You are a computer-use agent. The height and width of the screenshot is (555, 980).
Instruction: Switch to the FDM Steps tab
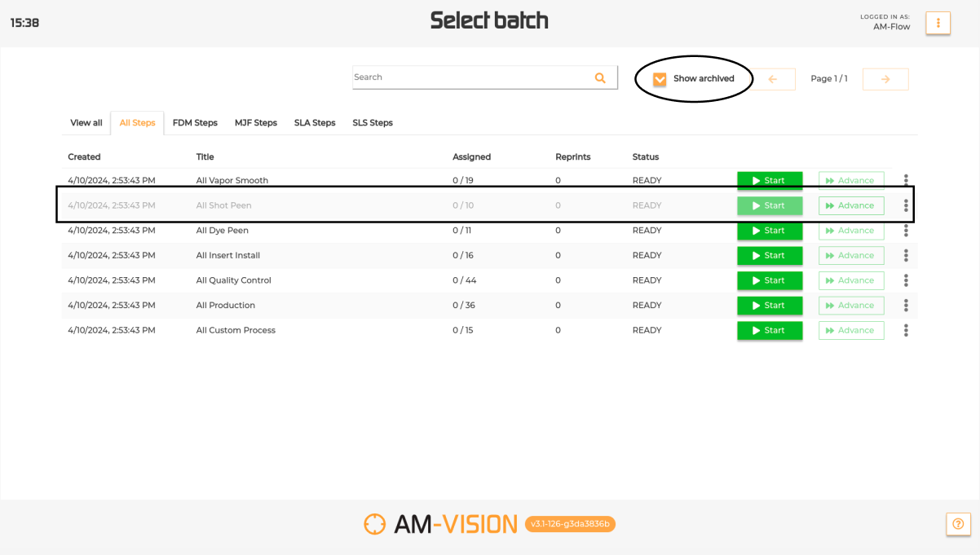coord(195,123)
